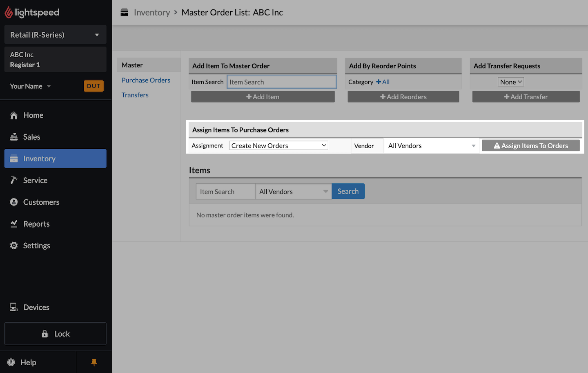Viewport: 588px width, 373px height.
Task: Open the Help menu
Action: click(x=38, y=362)
